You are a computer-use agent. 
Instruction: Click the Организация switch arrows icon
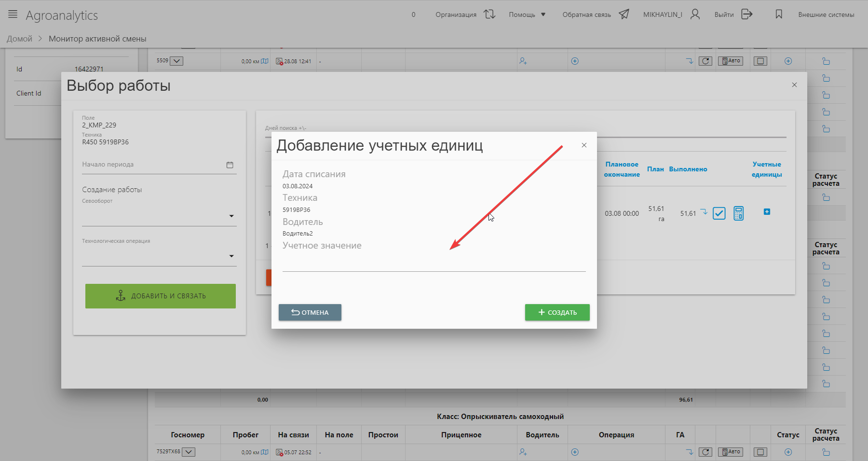tap(489, 14)
